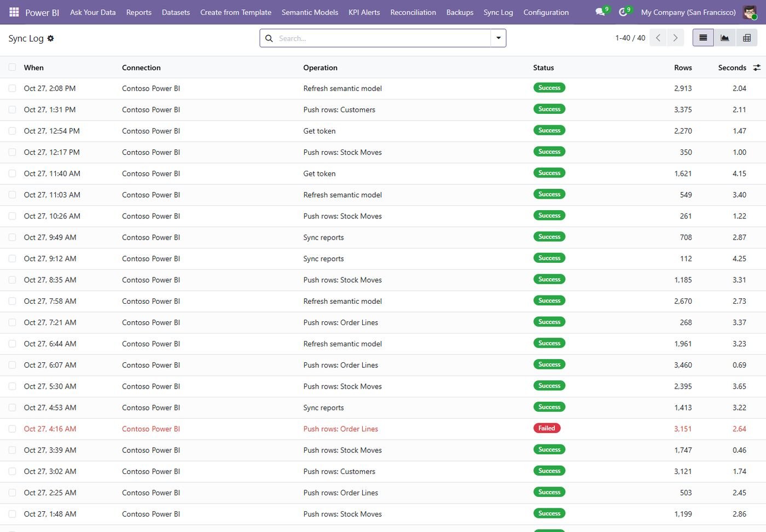Screen dimensions: 766x532
Task: Open the apps grid home menu
Action: click(14, 12)
